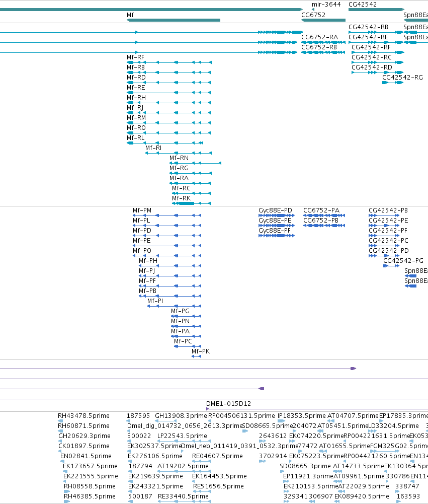Click the CG42542-RG transcript label
The image size is (428, 504).
pos(403,78)
